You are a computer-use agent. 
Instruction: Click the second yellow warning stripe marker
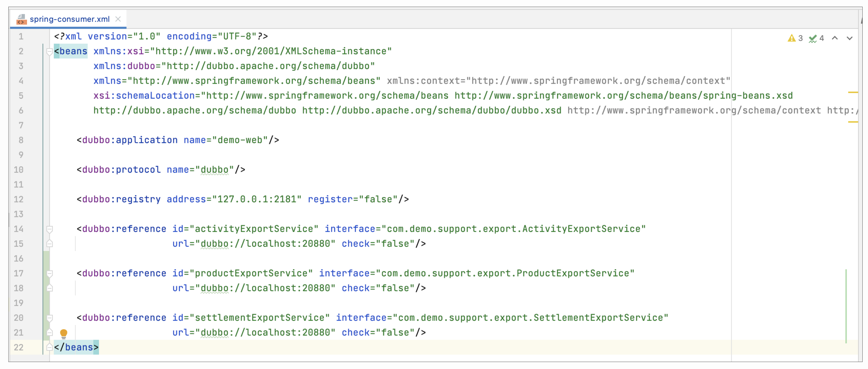point(853,122)
